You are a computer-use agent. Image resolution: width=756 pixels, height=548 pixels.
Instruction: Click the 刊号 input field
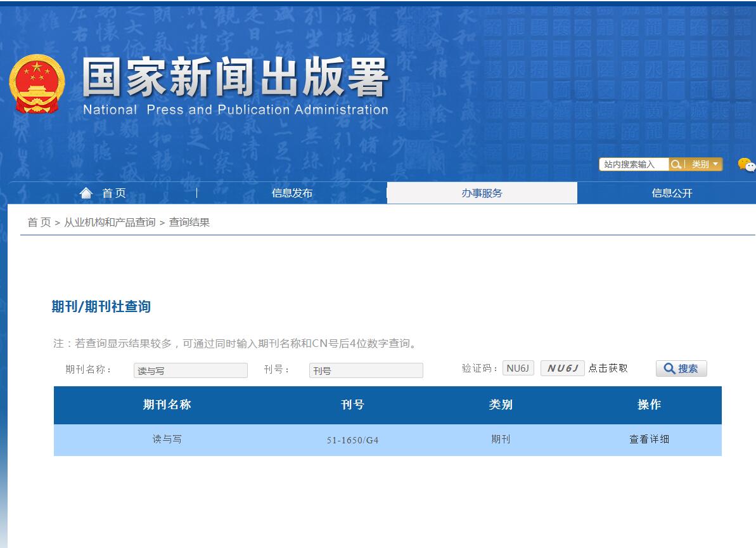[x=366, y=370]
